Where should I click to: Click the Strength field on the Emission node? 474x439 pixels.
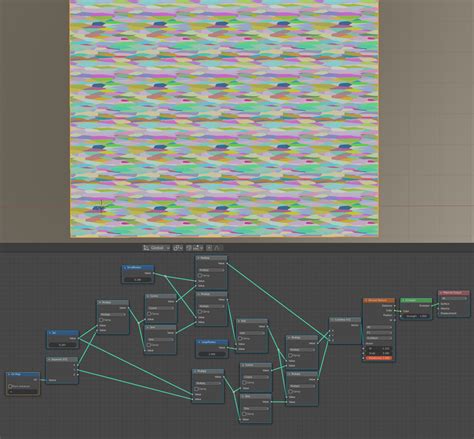[416, 316]
